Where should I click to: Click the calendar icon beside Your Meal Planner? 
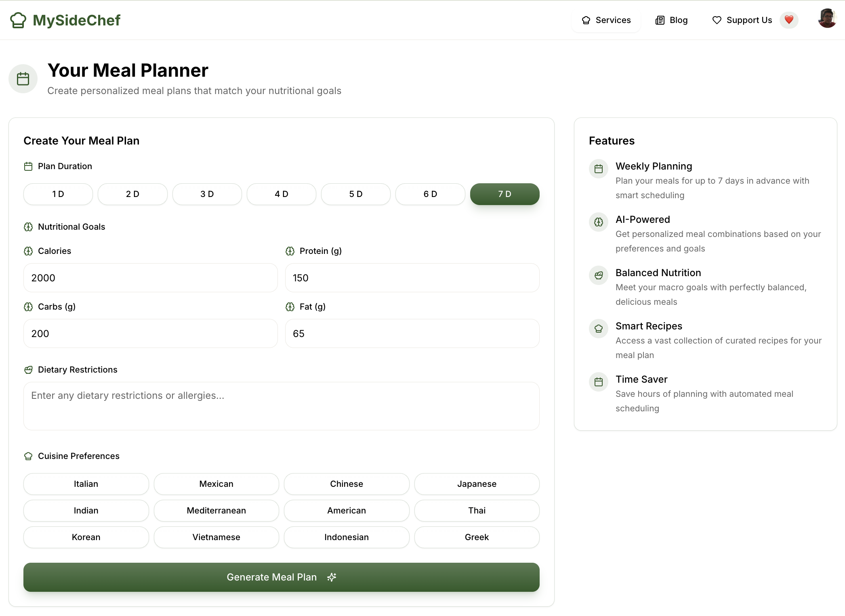(23, 79)
